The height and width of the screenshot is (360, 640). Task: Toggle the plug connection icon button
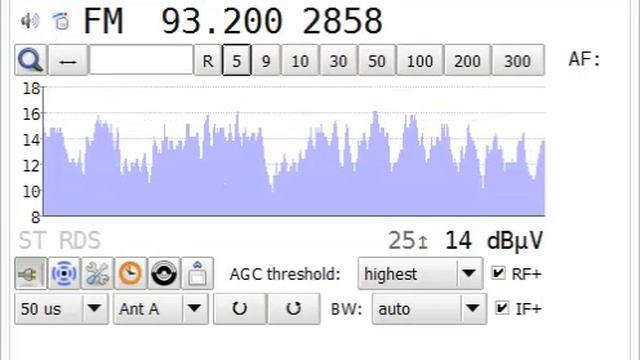(x=31, y=273)
